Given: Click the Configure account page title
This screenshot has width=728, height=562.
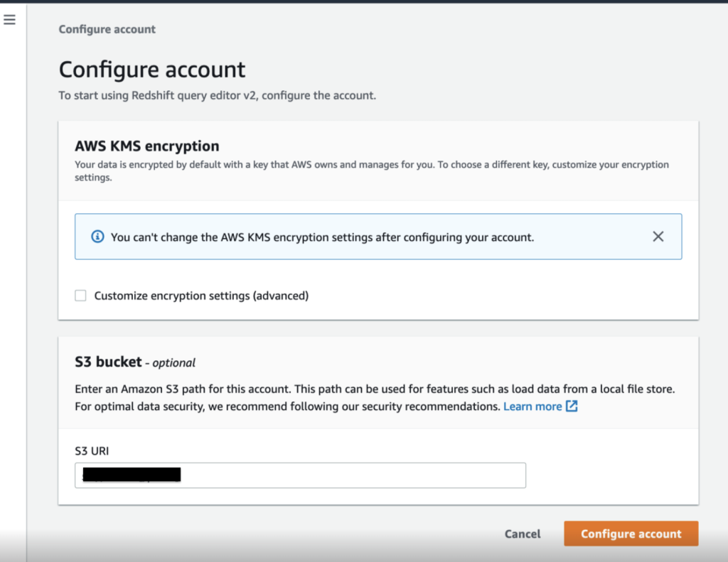Looking at the screenshot, I should 151,69.
